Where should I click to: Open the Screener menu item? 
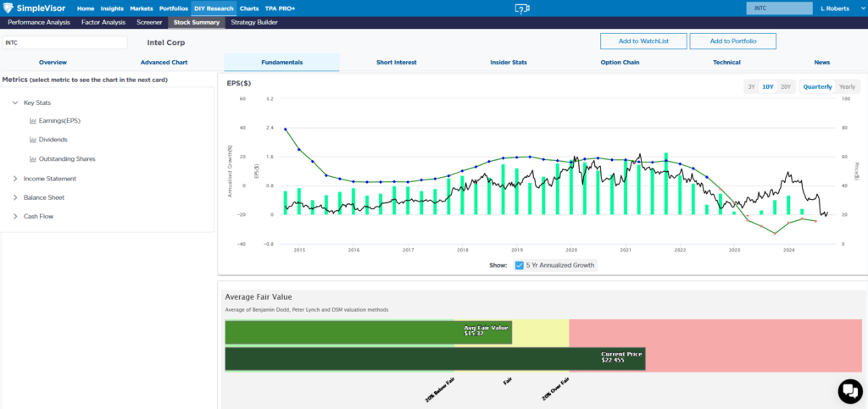click(x=148, y=22)
